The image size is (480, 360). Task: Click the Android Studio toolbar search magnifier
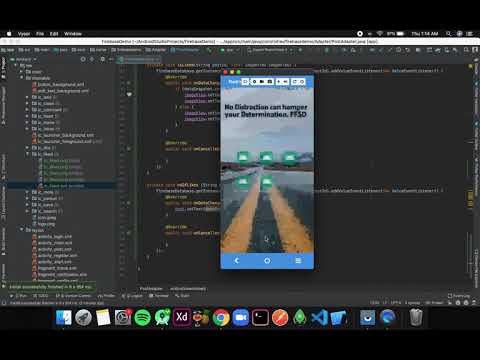(466, 50)
